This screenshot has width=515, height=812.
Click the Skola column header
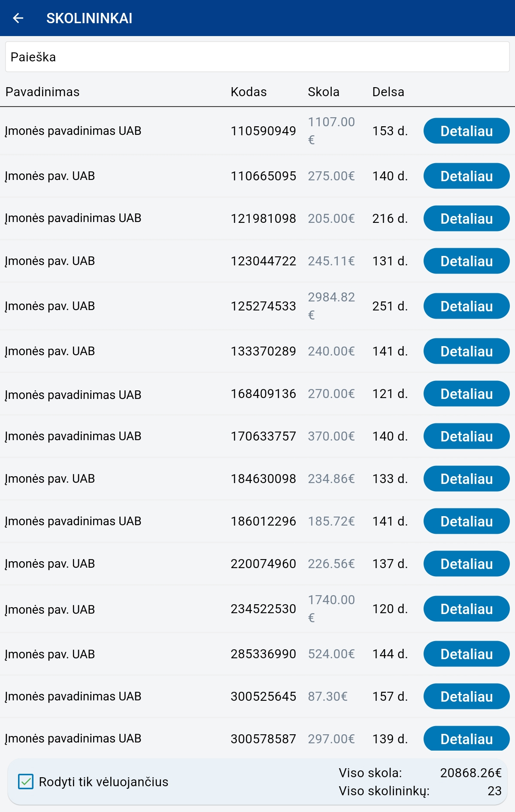click(324, 92)
